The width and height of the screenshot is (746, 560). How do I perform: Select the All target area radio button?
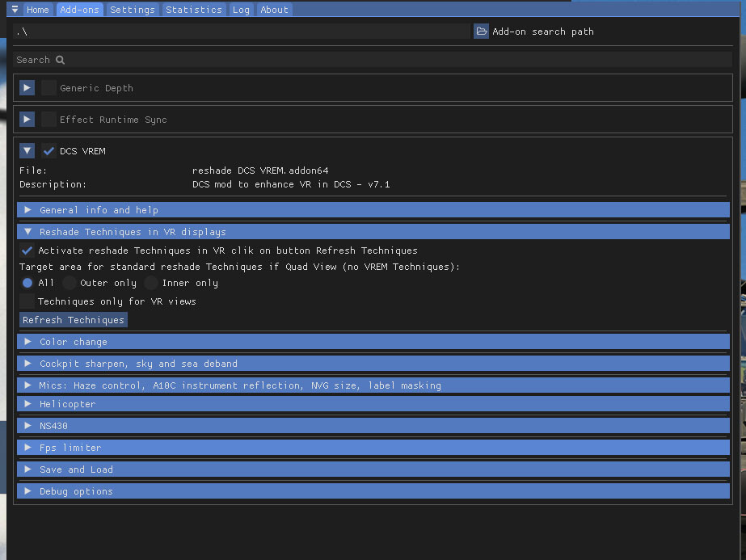point(27,283)
